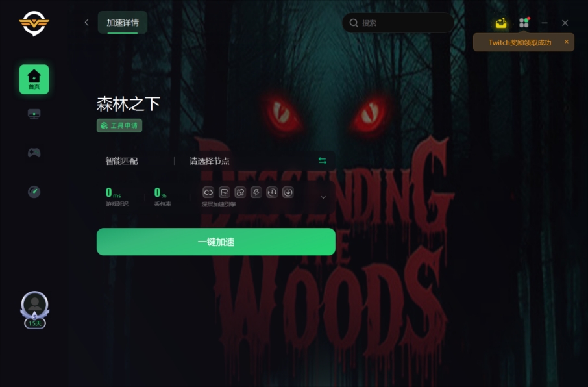Toggle the circular-arrow gauge engine icon

tap(272, 192)
